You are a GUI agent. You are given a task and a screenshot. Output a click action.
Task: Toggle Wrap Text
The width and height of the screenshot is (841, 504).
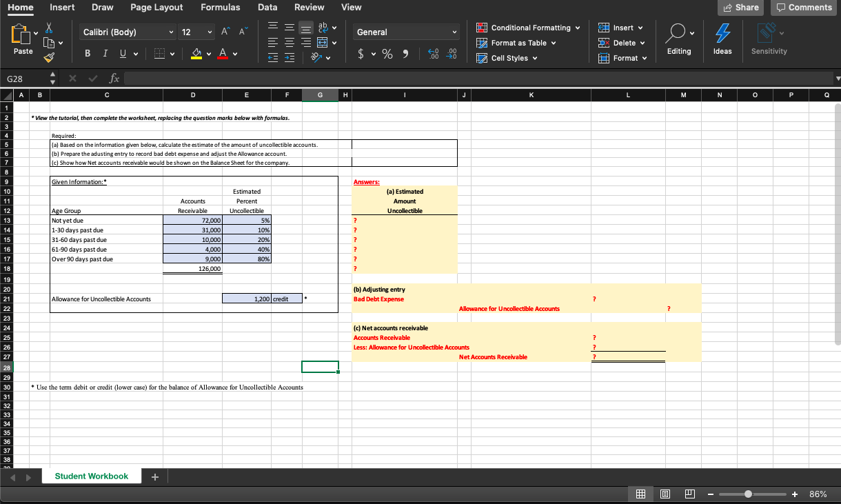click(322, 28)
